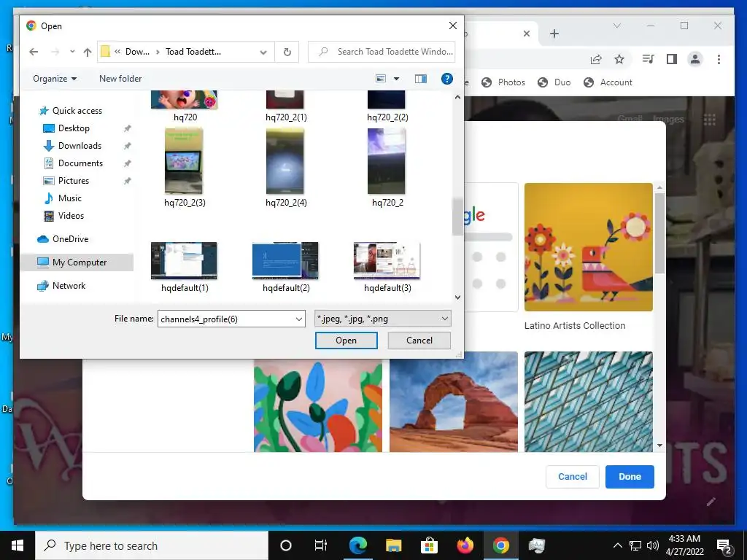Click Search Toad Toadette field
The width and height of the screenshot is (747, 560).
point(382,52)
